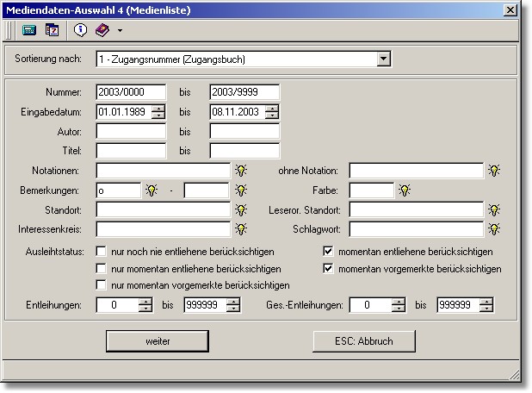
Task: Click the Nummer start field '2003/0000'
Action: 131,92
